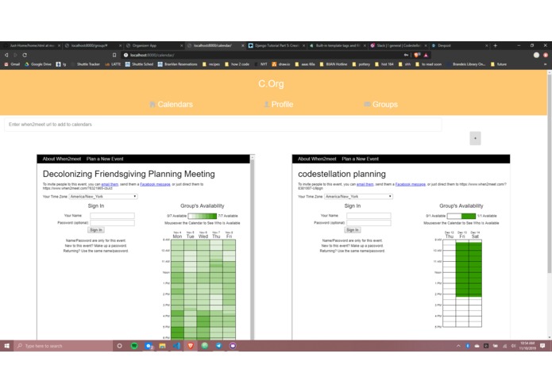Click Your Name field in codestellation calendar
The width and height of the screenshot is (552, 392).
[x=369, y=216]
